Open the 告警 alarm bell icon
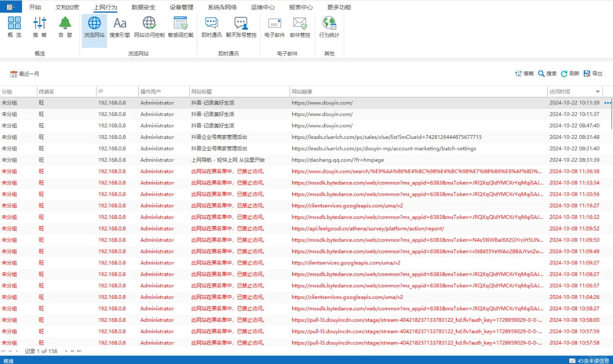Viewport: 613px width, 364px height. (x=65, y=27)
